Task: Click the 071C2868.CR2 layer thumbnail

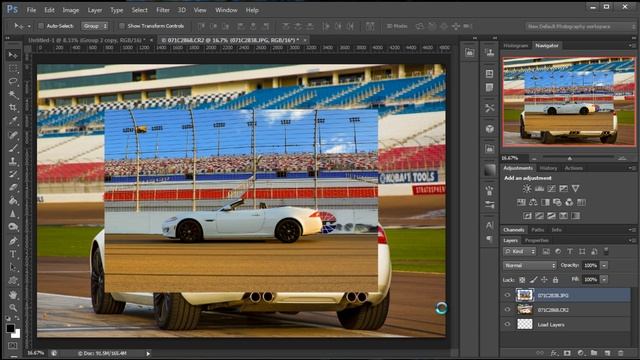Action: tap(525, 310)
